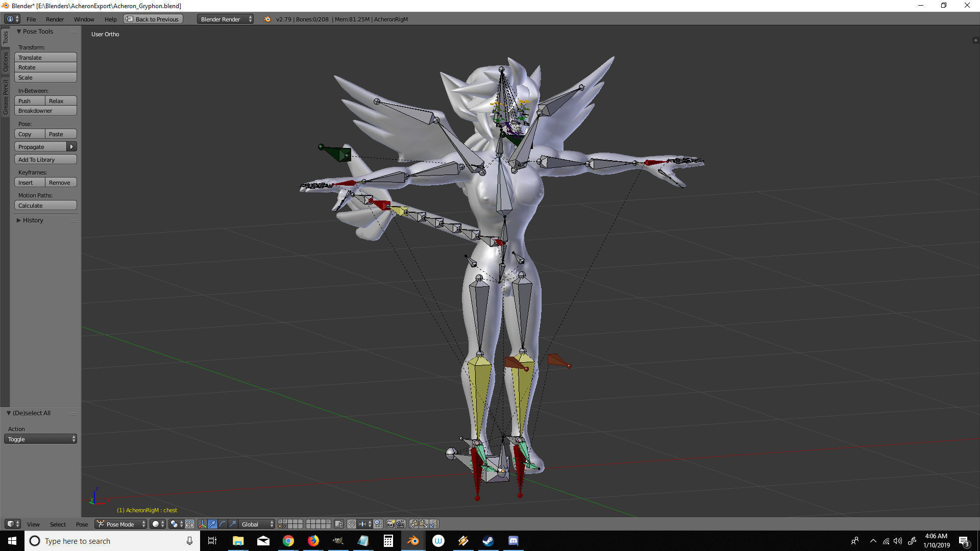Click the paste flipped pose icon

pyautogui.click(x=434, y=524)
